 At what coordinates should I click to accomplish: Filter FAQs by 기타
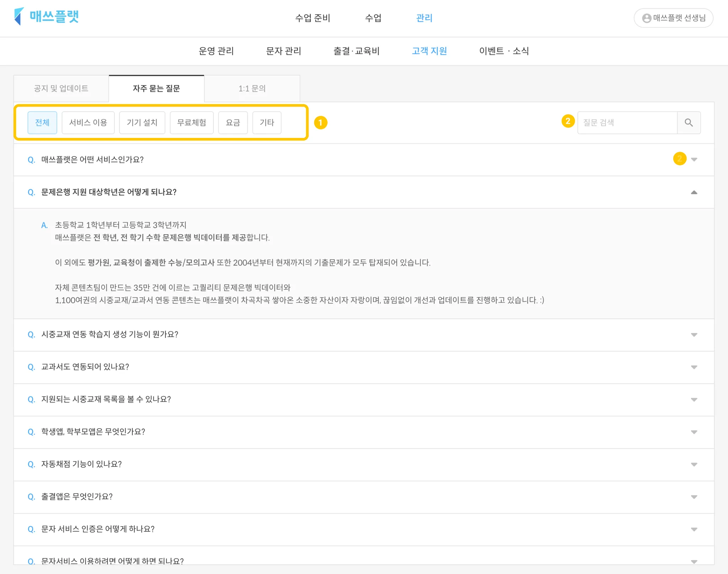[267, 123]
